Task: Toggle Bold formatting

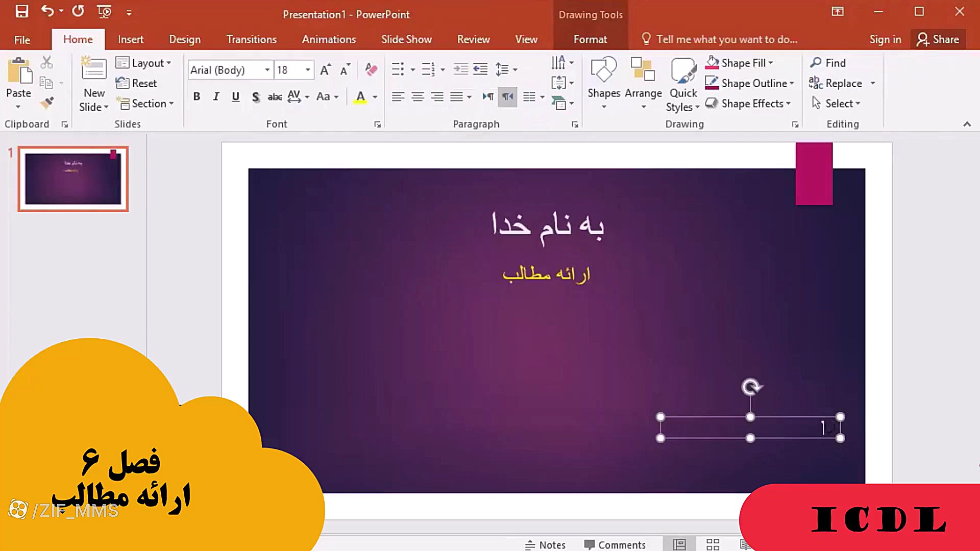Action: [x=197, y=96]
